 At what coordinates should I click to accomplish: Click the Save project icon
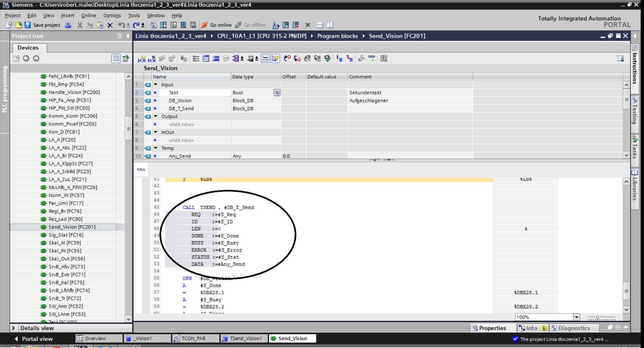28,25
